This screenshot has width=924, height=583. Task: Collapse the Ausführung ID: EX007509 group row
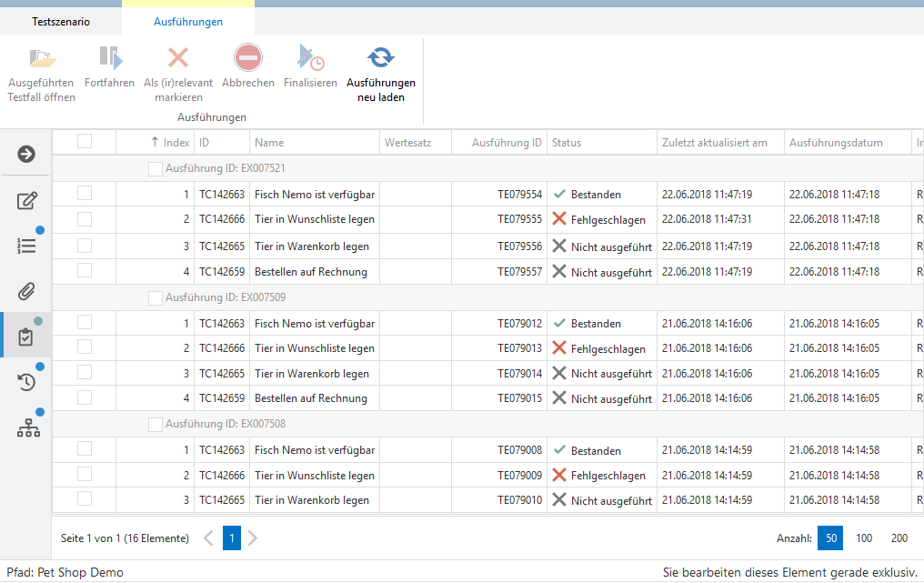point(227,297)
